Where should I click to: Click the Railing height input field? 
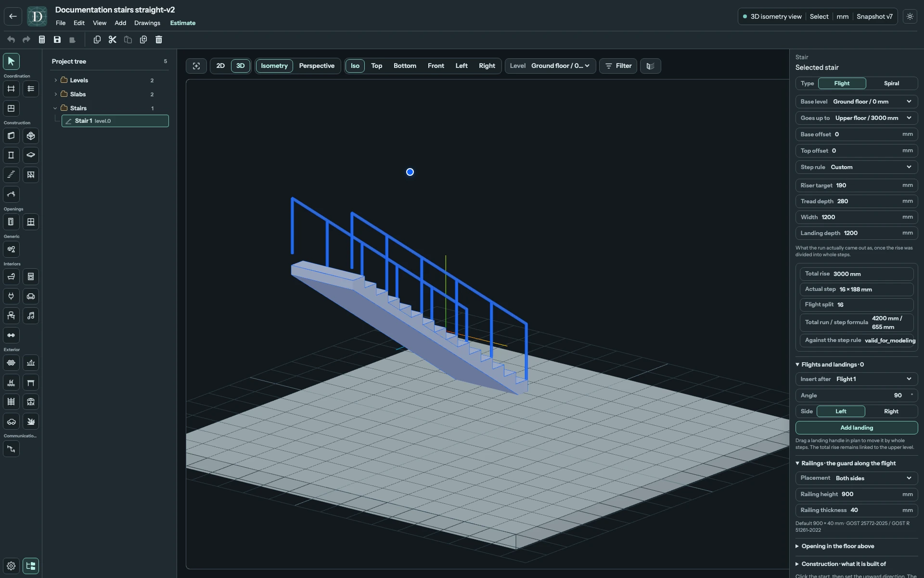pos(857,494)
